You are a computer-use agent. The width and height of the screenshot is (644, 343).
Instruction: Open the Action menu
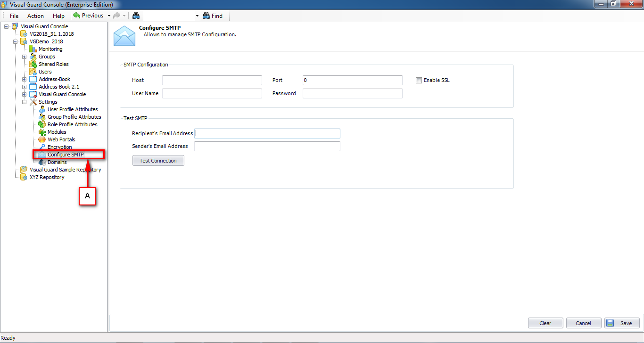[35, 16]
